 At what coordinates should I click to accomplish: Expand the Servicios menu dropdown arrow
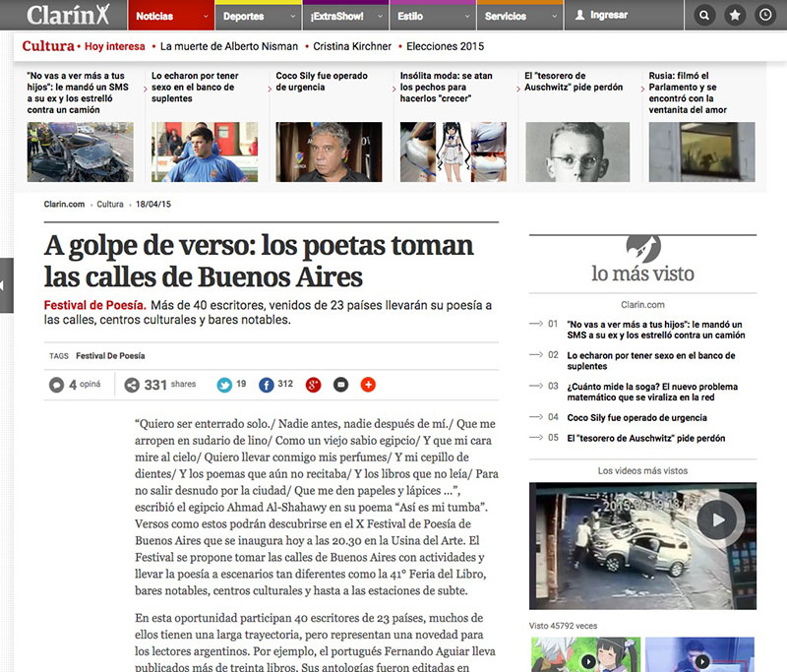click(555, 16)
